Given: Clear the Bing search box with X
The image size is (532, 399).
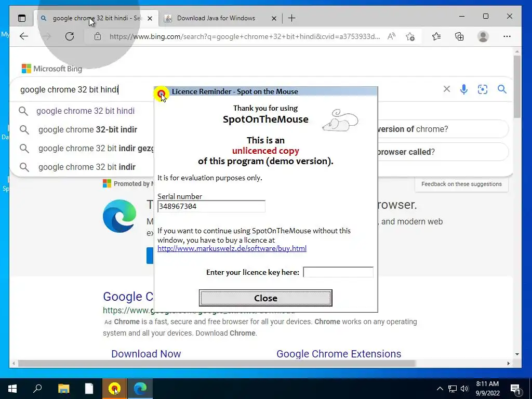Looking at the screenshot, I should tap(446, 89).
